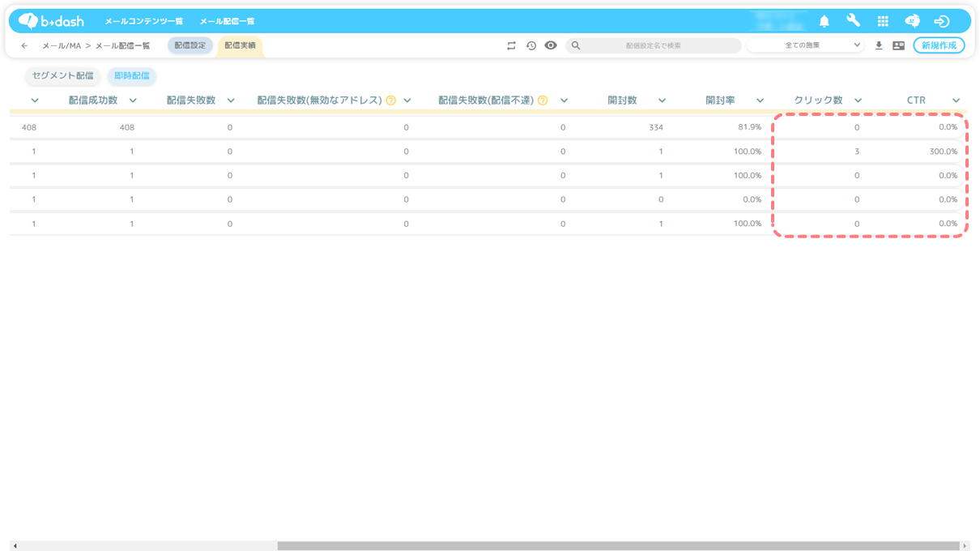
Task: Open the history clock icon
Action: pos(531,46)
